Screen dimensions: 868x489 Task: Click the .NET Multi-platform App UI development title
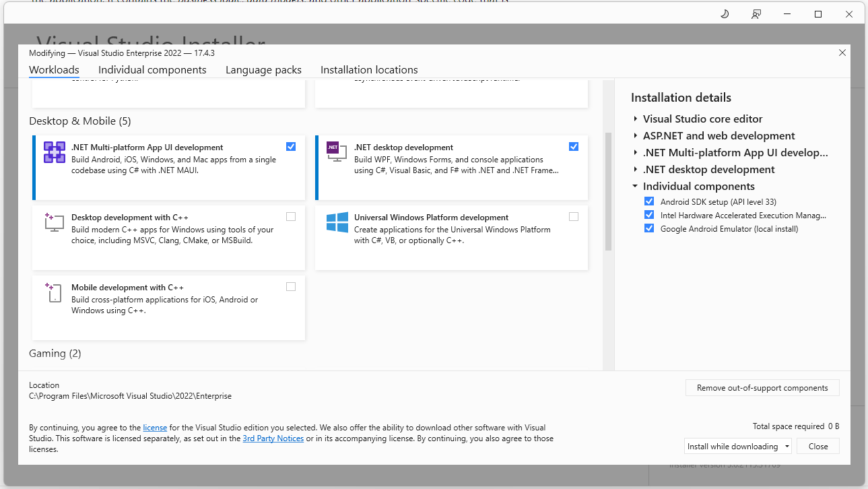coord(147,148)
